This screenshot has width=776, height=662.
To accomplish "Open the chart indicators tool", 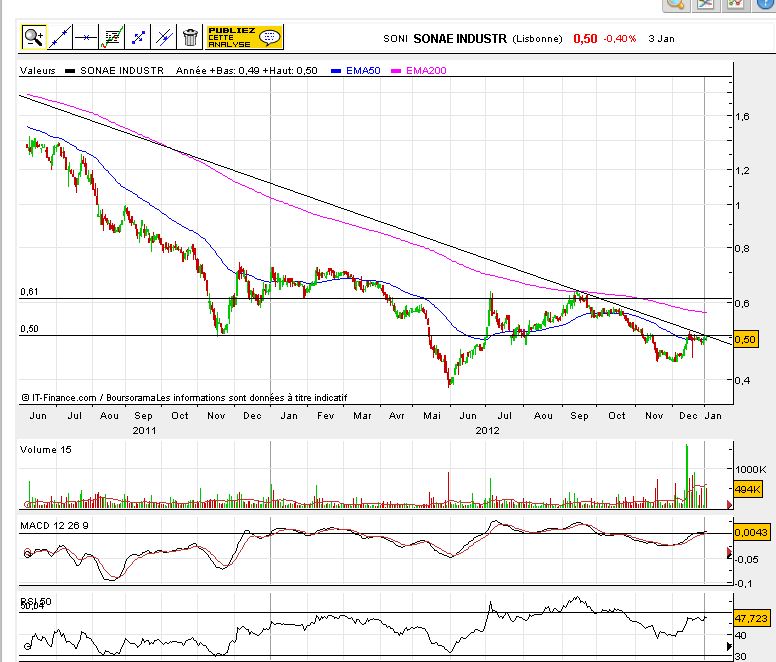I will point(112,38).
